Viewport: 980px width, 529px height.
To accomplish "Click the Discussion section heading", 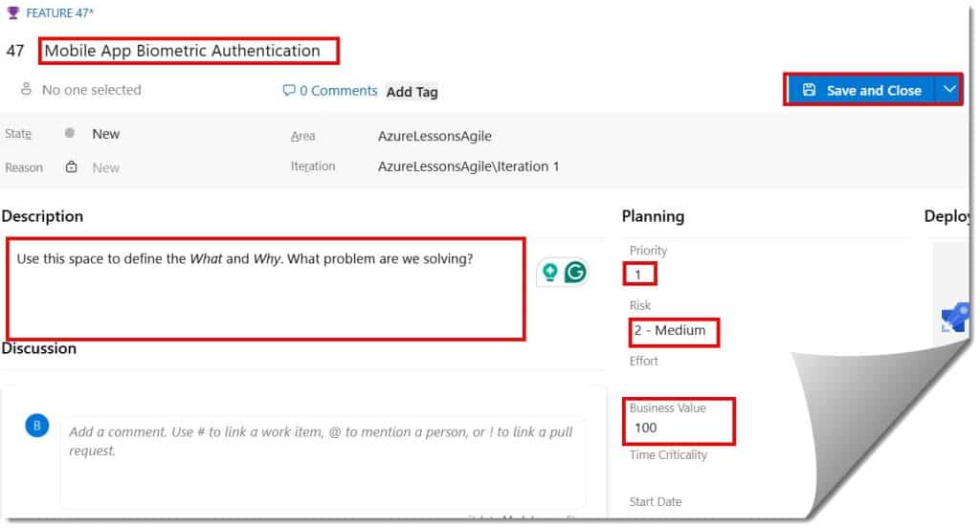I will (x=38, y=348).
